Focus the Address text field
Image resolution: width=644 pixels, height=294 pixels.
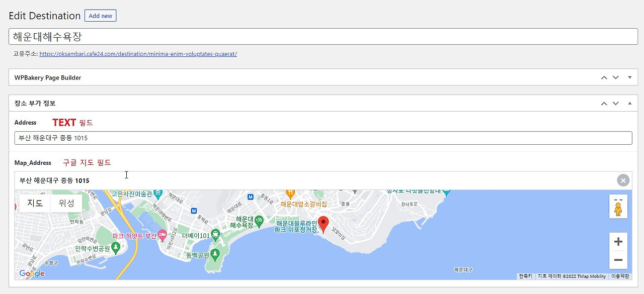tap(323, 138)
